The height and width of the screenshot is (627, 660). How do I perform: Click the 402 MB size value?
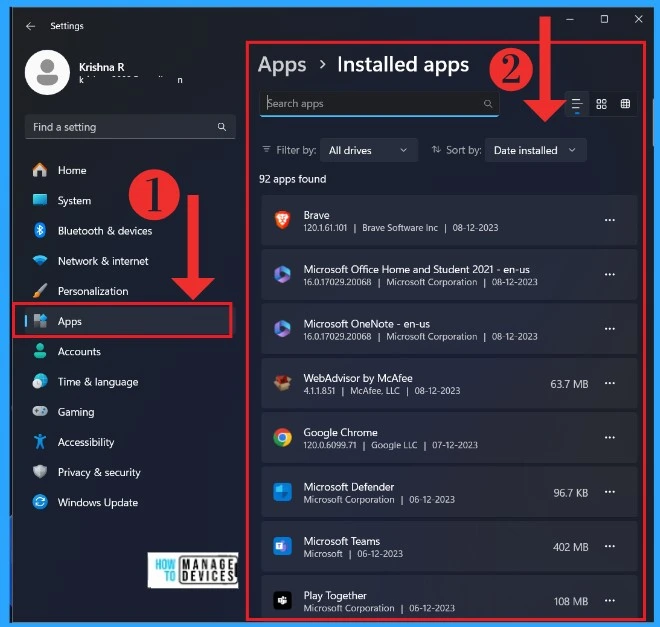pos(570,547)
